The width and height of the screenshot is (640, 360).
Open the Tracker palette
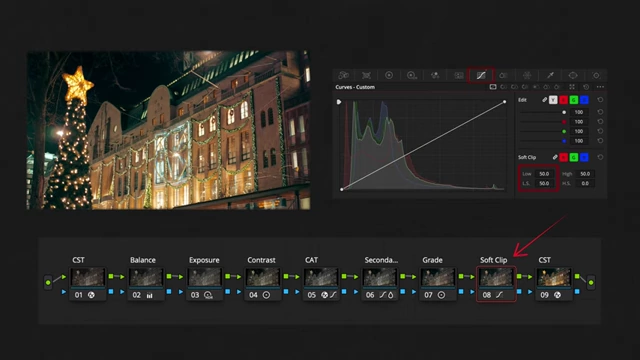596,75
